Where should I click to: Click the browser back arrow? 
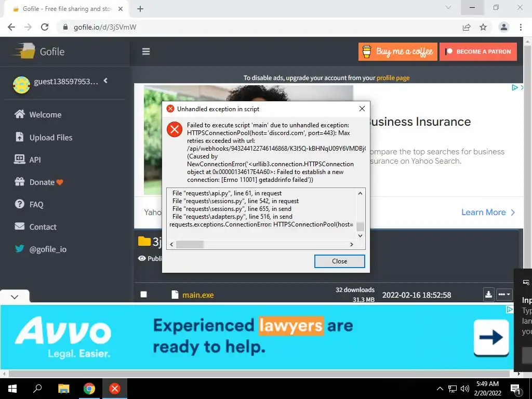11,27
